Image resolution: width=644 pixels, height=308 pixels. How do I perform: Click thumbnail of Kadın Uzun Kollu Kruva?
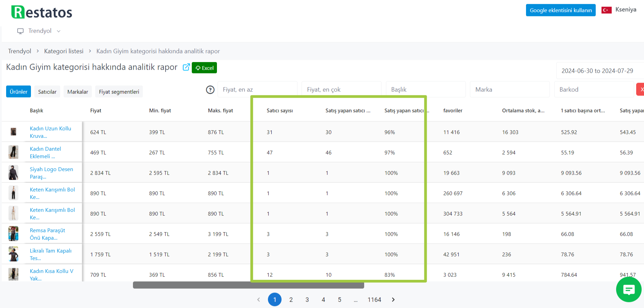(13, 132)
